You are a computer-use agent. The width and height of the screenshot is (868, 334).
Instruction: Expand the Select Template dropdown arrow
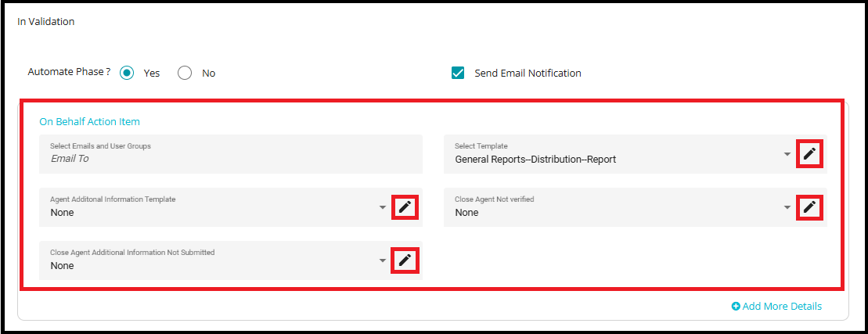(787, 154)
